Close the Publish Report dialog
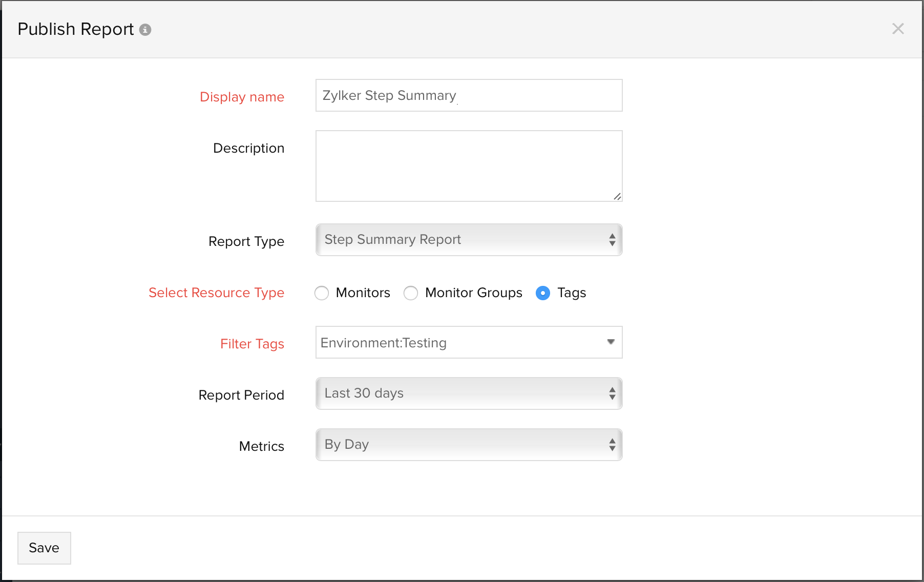Viewport: 924px width, 582px height. tap(898, 29)
